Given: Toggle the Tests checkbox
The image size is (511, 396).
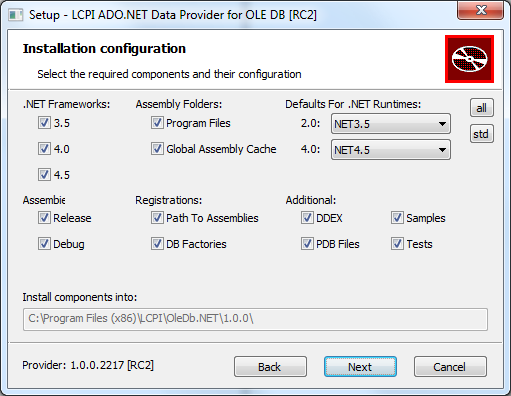Looking at the screenshot, I should coord(397,244).
